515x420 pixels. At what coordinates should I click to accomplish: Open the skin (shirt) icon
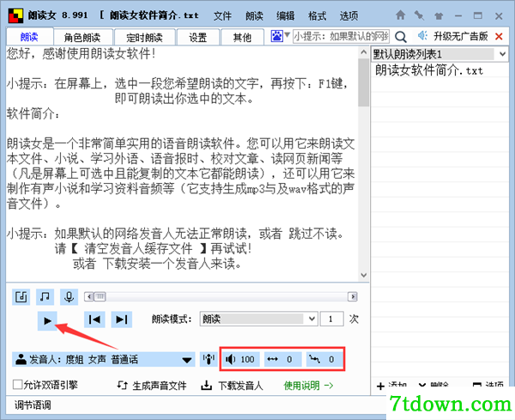tap(439, 15)
